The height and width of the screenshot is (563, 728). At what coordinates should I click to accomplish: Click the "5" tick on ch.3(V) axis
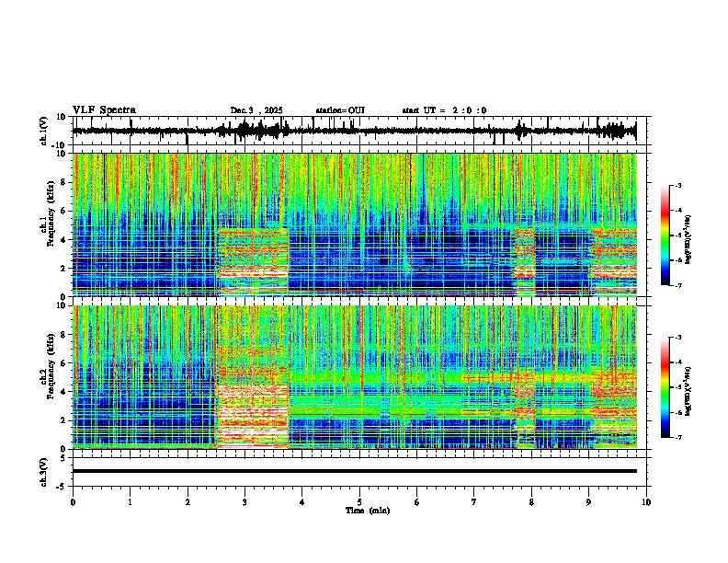(x=63, y=458)
